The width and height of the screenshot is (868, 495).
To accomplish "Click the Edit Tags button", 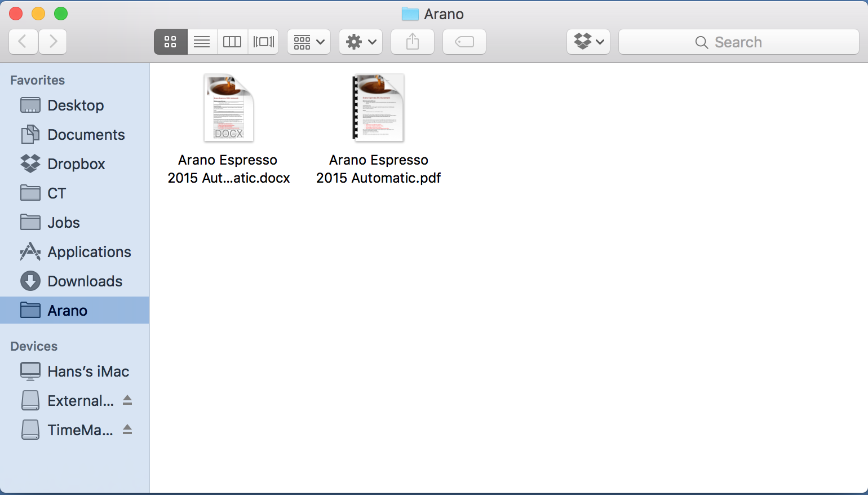I will [464, 42].
